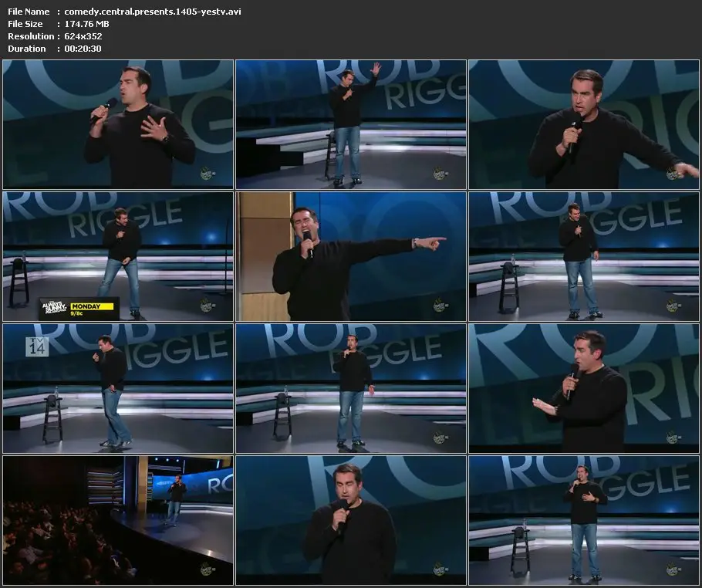The height and width of the screenshot is (588, 702).
Task: Select the duration value 00:20:30
Action: [83, 49]
